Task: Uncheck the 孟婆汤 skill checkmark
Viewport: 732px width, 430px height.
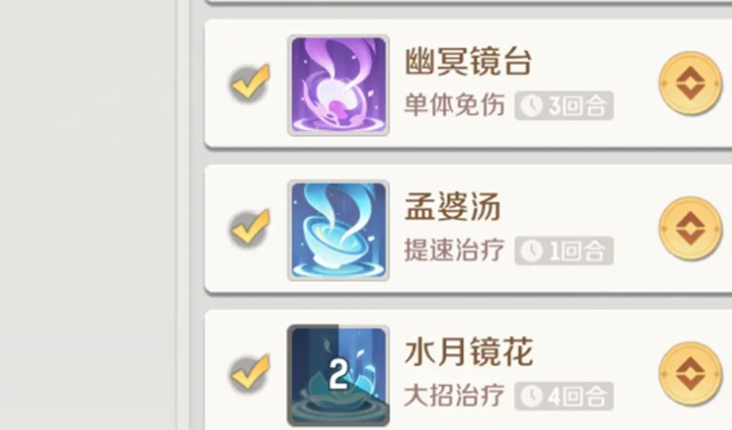Action: [250, 228]
